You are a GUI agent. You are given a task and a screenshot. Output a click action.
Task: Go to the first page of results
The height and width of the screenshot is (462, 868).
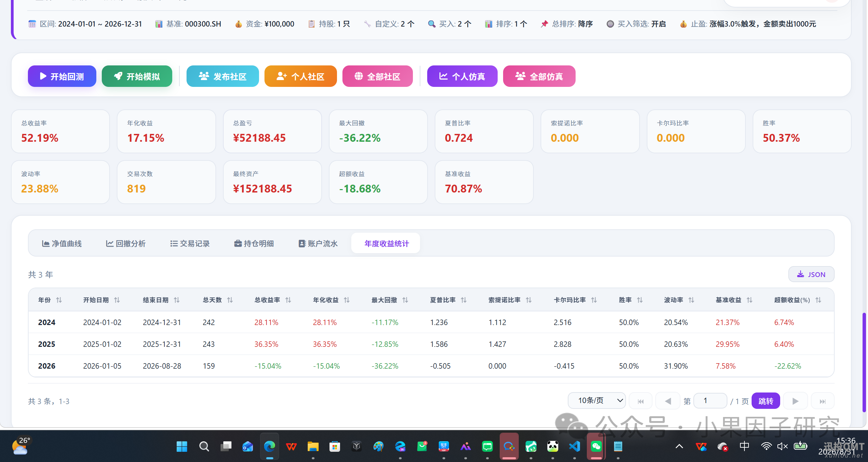(x=641, y=401)
